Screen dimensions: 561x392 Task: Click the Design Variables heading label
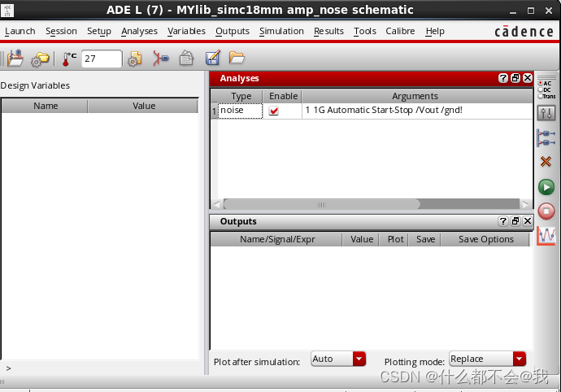point(35,85)
